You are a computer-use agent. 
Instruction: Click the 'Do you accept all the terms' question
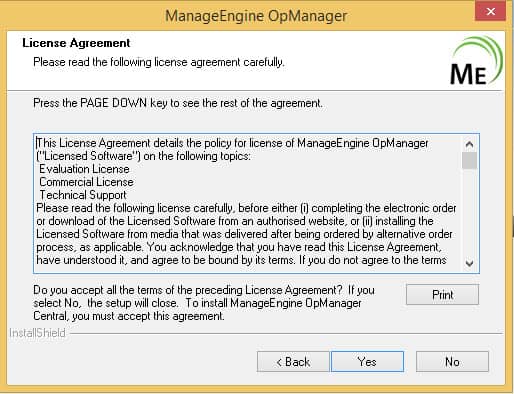click(x=204, y=303)
